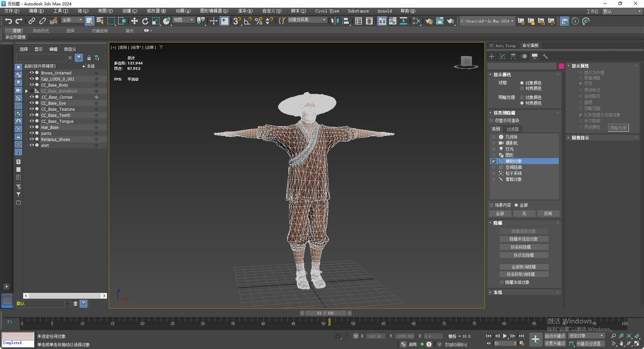This screenshot has height=349, width=644.
Task: Switch to the Motion panel icon
Action: click(x=524, y=56)
